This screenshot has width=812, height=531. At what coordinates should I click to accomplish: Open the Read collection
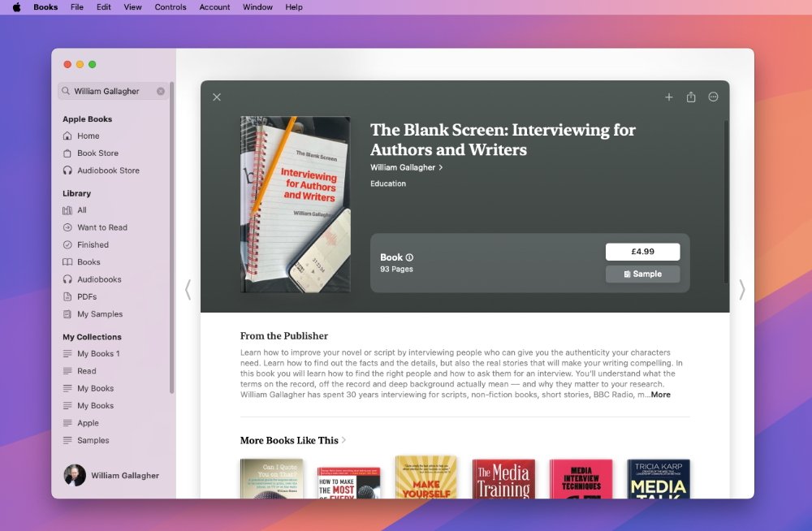point(87,371)
